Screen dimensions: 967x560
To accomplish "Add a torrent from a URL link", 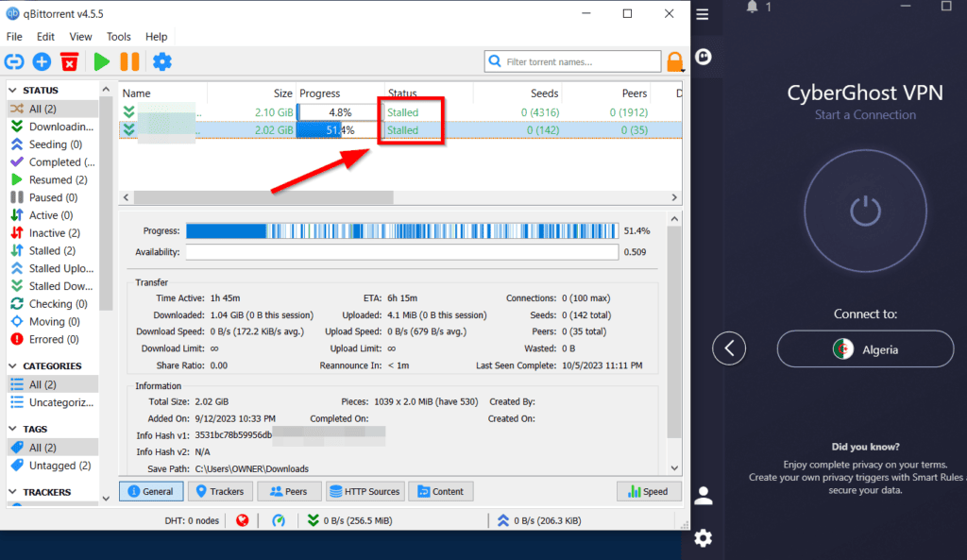I will [x=14, y=61].
